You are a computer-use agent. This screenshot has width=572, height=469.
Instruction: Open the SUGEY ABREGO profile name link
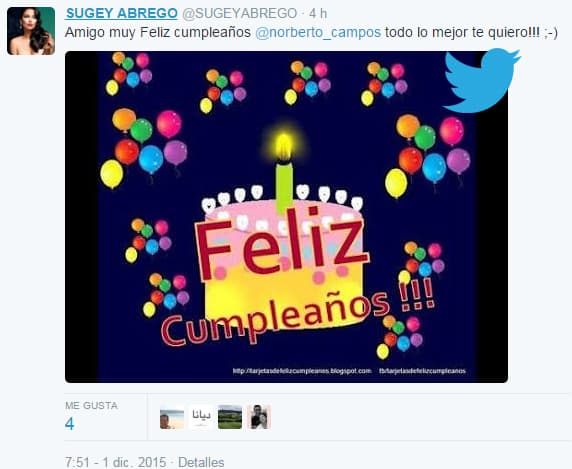[121, 13]
